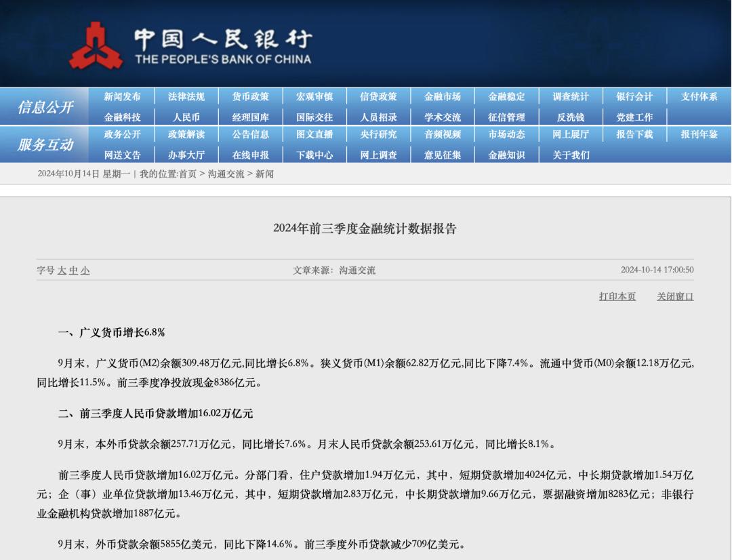732x560 pixels.
Task: Open 金融知识 navigation item
Action: [506, 155]
